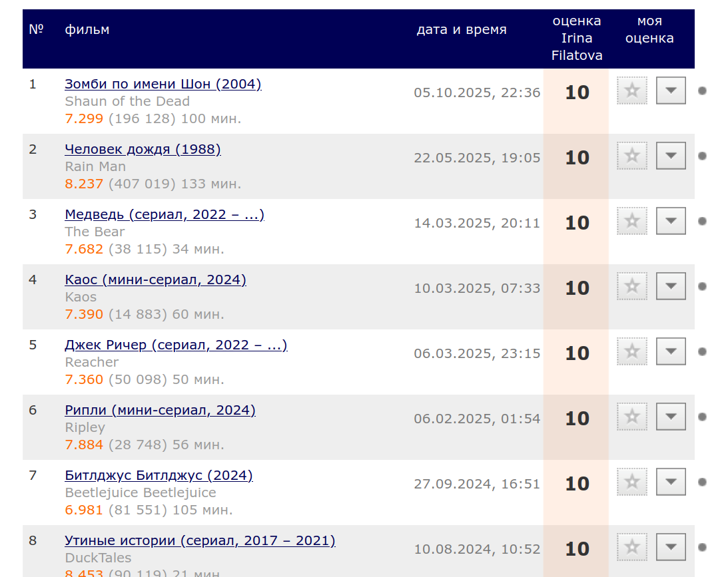Click the 'фильм' column header
The image size is (728, 577).
coord(87,30)
